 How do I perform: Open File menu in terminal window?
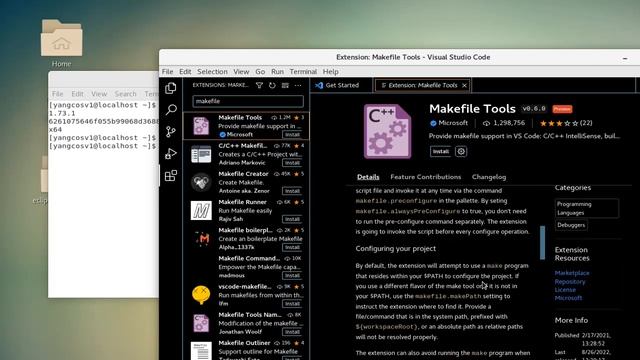click(x=58, y=94)
